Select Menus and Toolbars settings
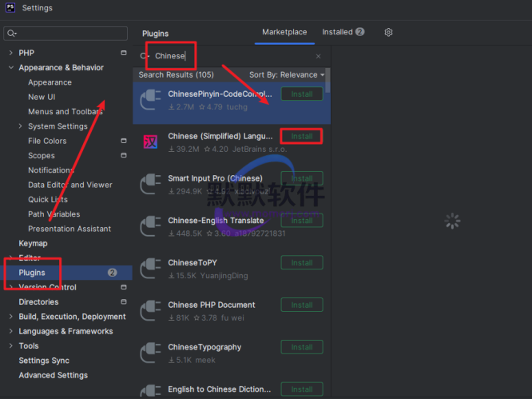 [x=66, y=111]
